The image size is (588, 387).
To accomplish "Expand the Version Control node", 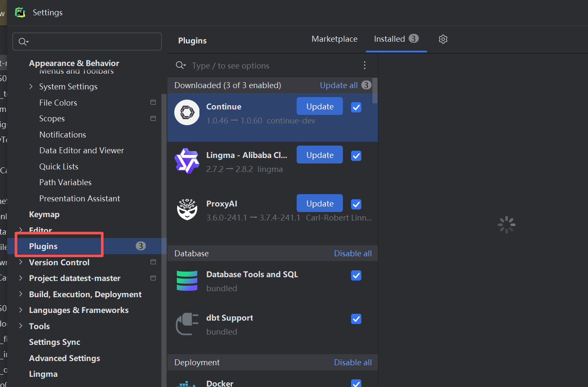I will (20, 262).
